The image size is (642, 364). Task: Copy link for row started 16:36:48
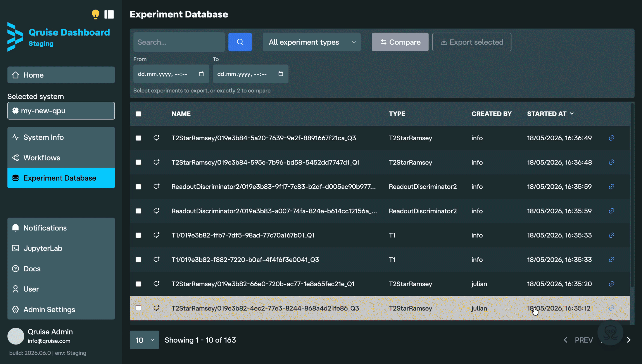[x=611, y=162]
